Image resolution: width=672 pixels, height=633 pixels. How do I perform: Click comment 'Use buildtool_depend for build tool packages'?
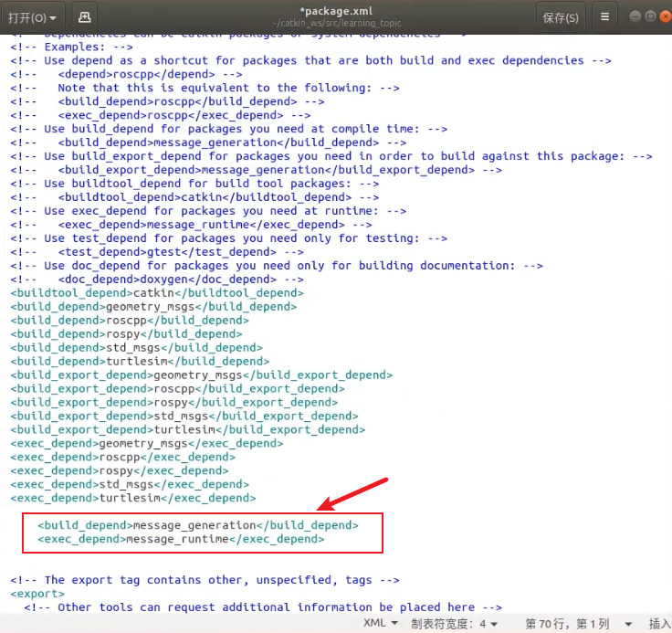pos(194,185)
